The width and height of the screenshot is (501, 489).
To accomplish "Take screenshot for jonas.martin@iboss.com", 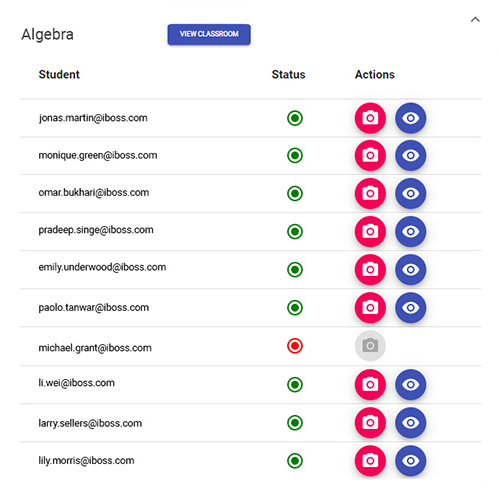I will tap(370, 118).
